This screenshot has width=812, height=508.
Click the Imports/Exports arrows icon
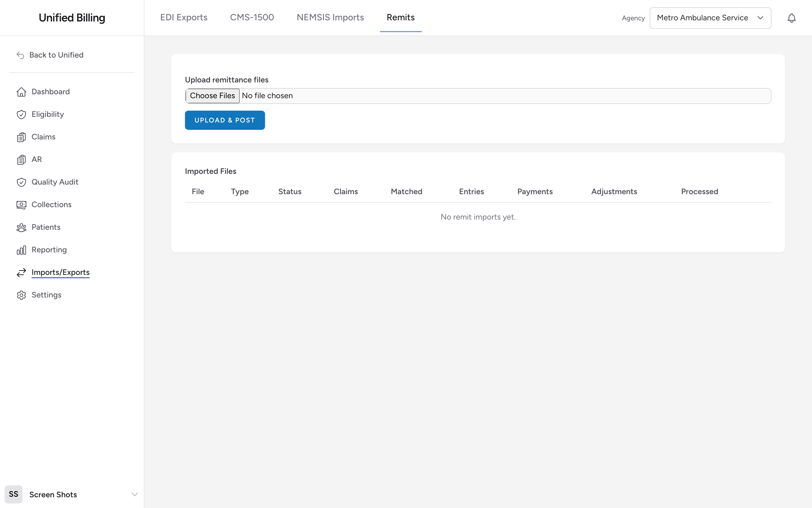pyautogui.click(x=21, y=272)
